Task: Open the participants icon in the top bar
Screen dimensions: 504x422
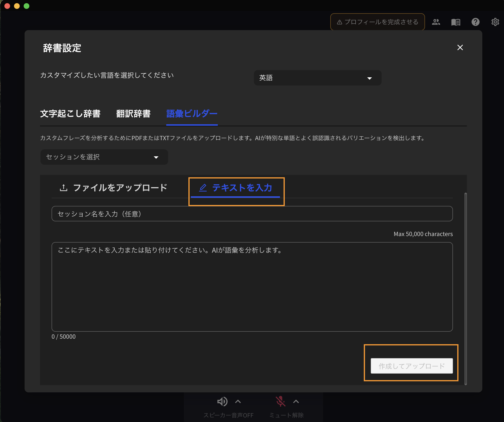Action: click(x=436, y=22)
